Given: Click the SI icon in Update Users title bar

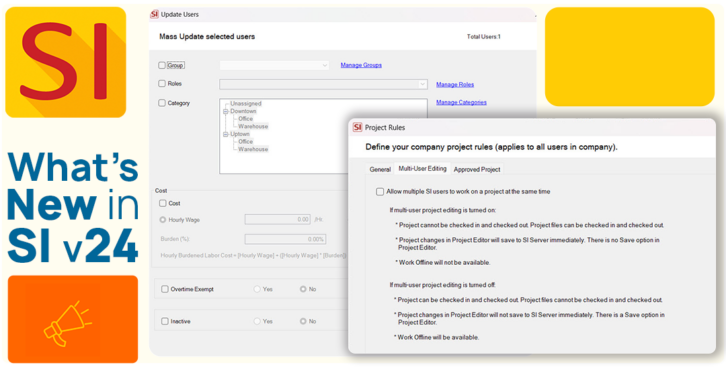Looking at the screenshot, I should point(155,14).
